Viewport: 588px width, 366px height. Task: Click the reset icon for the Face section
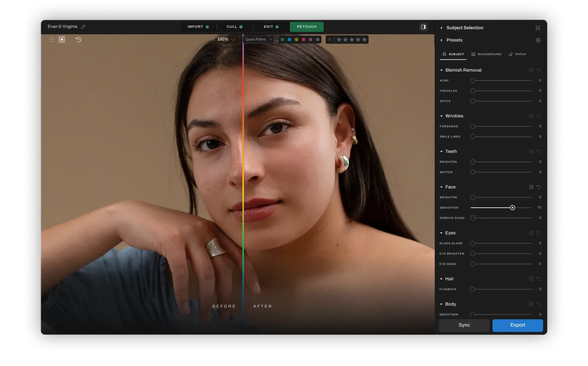(x=539, y=187)
